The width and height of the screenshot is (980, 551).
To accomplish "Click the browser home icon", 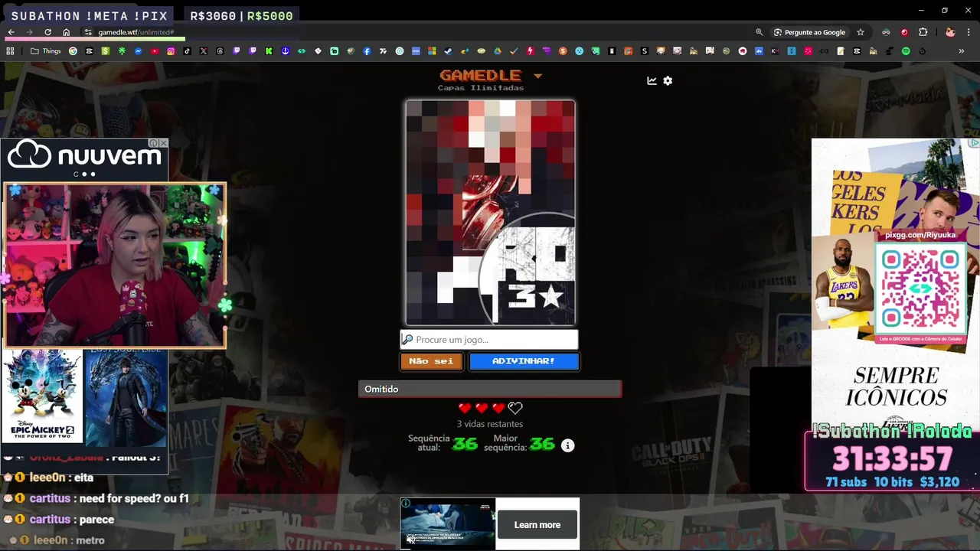I will (x=66, y=32).
